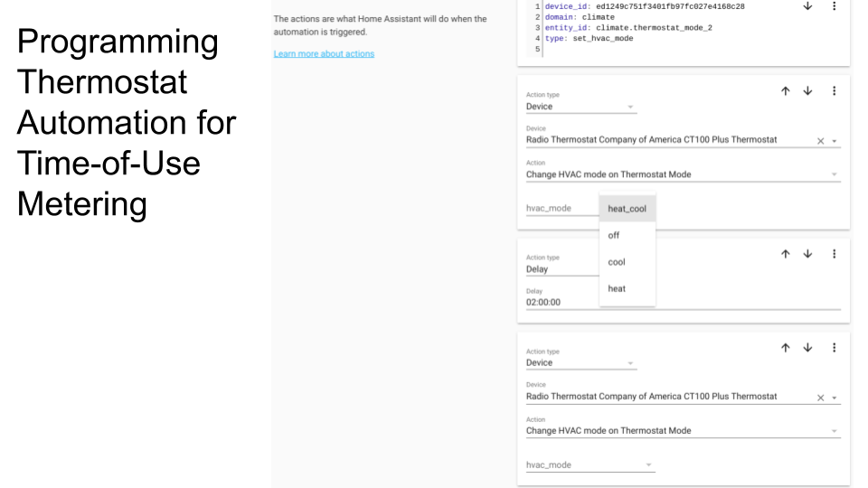Select cool hvac mode option

[627, 262]
